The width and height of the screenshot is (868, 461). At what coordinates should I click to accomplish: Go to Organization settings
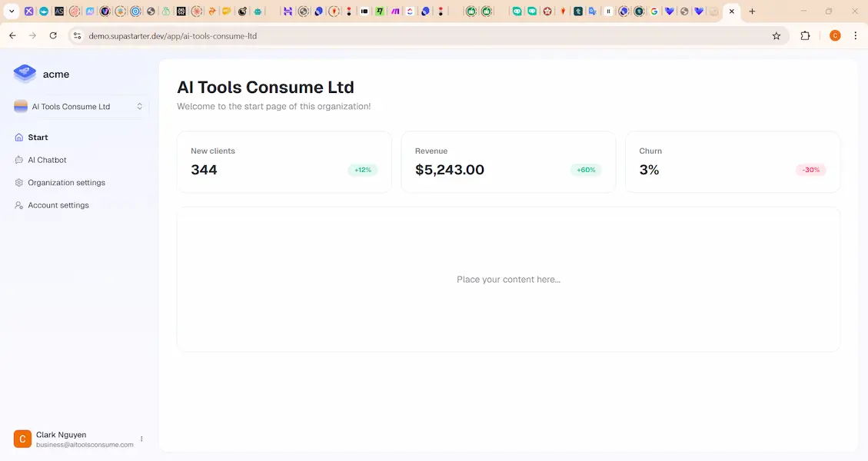pos(66,183)
